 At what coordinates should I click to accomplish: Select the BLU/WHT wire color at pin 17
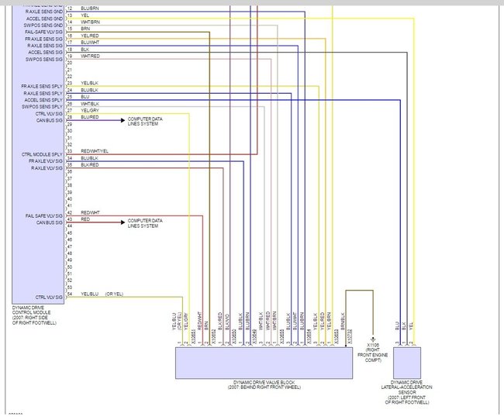tap(90, 43)
